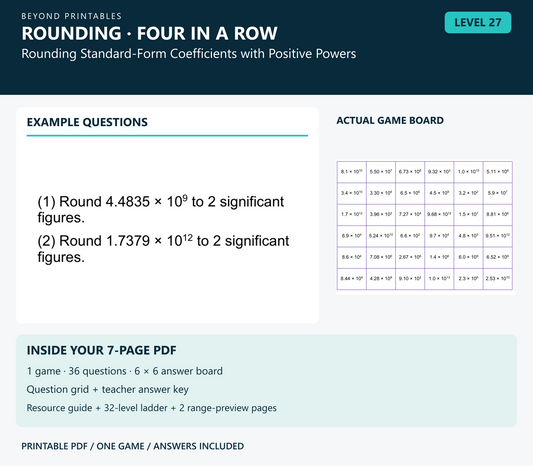Click the game board cell starting 9.7
This screenshot has width=533, height=466.
(x=439, y=236)
